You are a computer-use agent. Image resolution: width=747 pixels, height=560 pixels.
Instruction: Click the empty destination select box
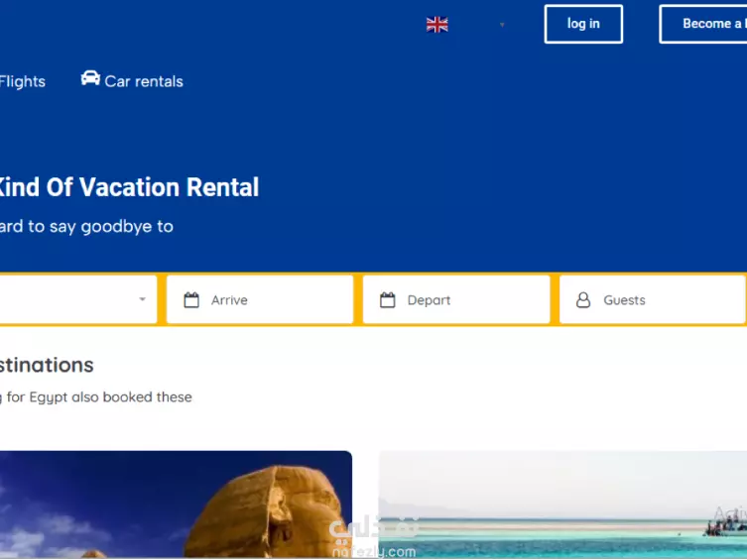coord(78,299)
